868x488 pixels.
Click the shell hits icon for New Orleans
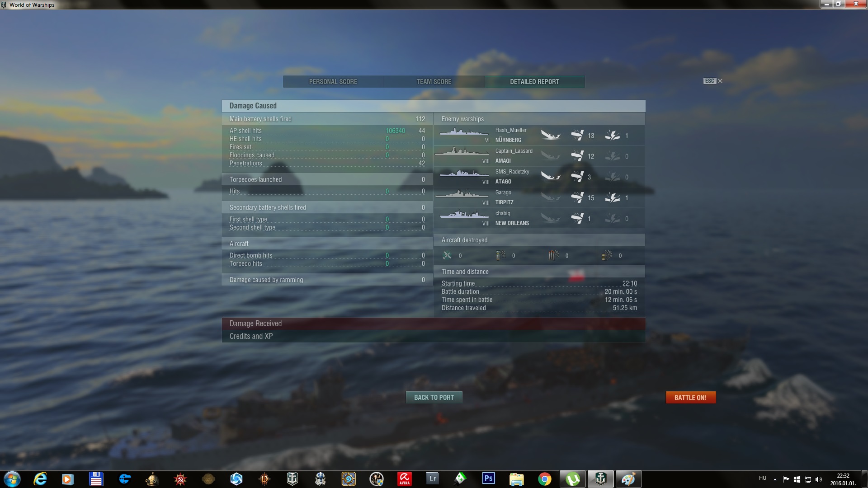click(x=577, y=219)
